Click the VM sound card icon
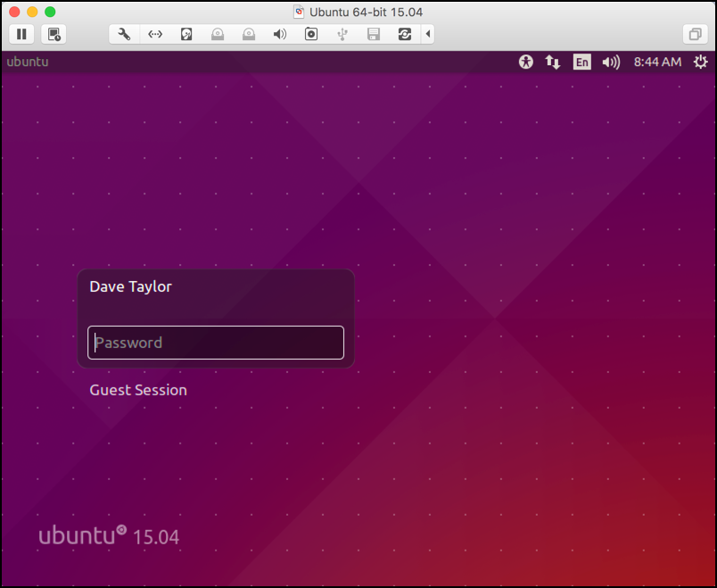This screenshot has height=588, width=717. [279, 34]
